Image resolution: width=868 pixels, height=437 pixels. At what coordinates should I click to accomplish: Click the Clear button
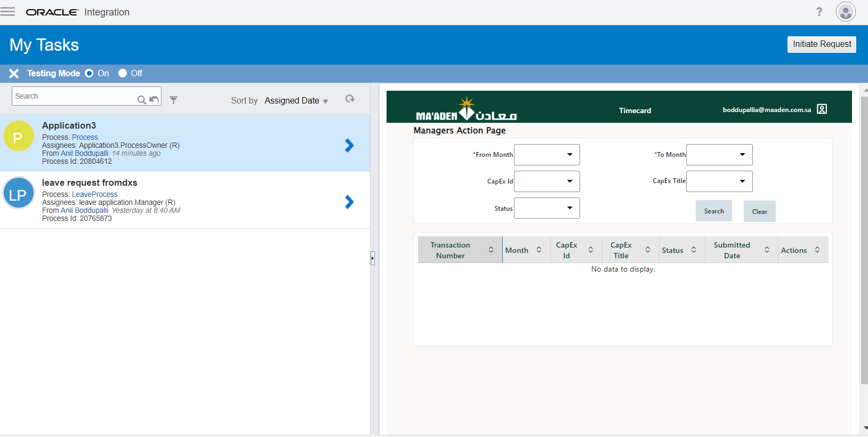(760, 211)
